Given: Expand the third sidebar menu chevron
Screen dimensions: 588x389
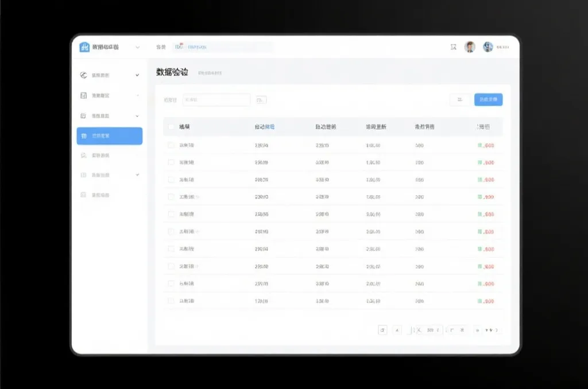Looking at the screenshot, I should [x=137, y=116].
